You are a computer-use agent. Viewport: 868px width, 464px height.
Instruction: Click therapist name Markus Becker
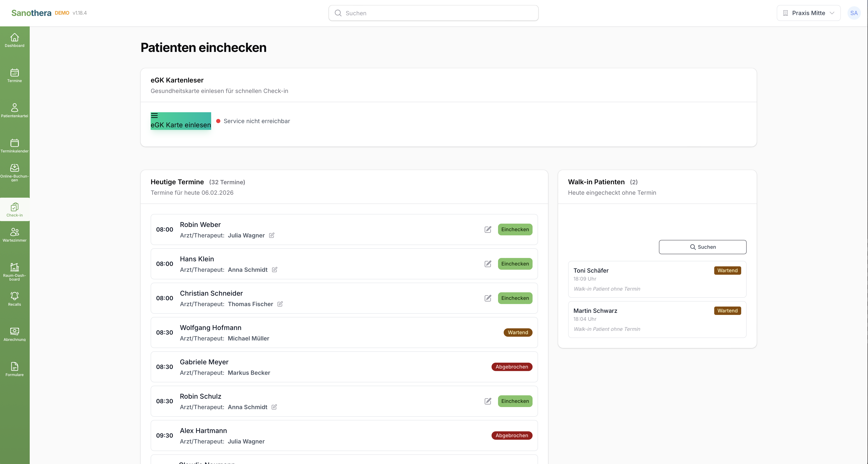pos(249,373)
